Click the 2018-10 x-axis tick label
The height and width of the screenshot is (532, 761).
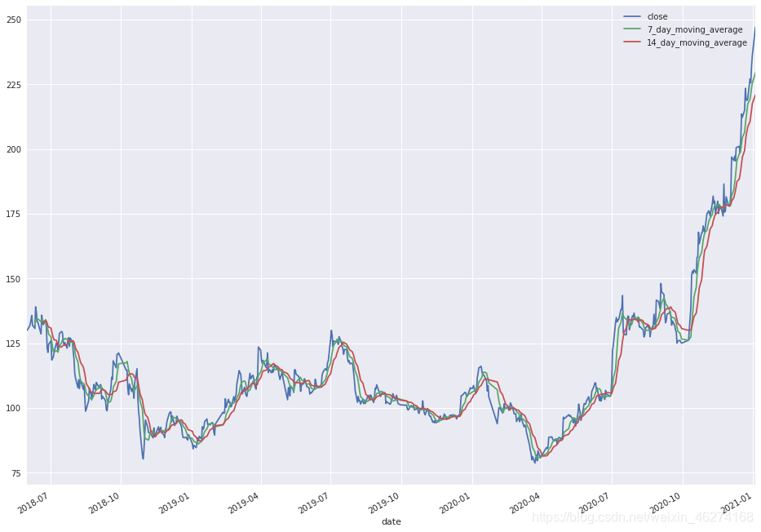pyautogui.click(x=104, y=502)
